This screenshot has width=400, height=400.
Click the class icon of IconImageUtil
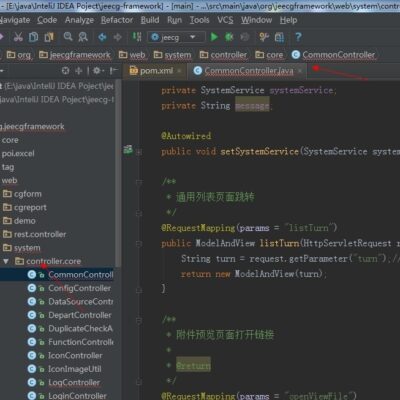32,369
